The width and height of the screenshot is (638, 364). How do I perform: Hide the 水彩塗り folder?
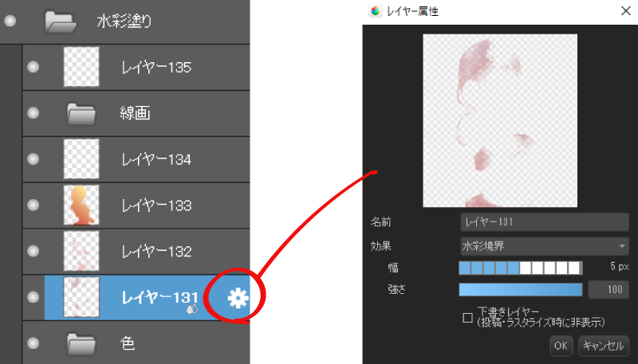coord(10,22)
